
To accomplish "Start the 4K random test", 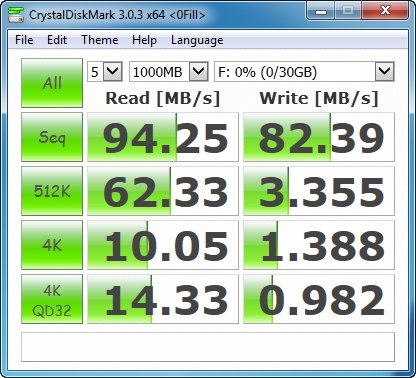I will pyautogui.click(x=52, y=245).
